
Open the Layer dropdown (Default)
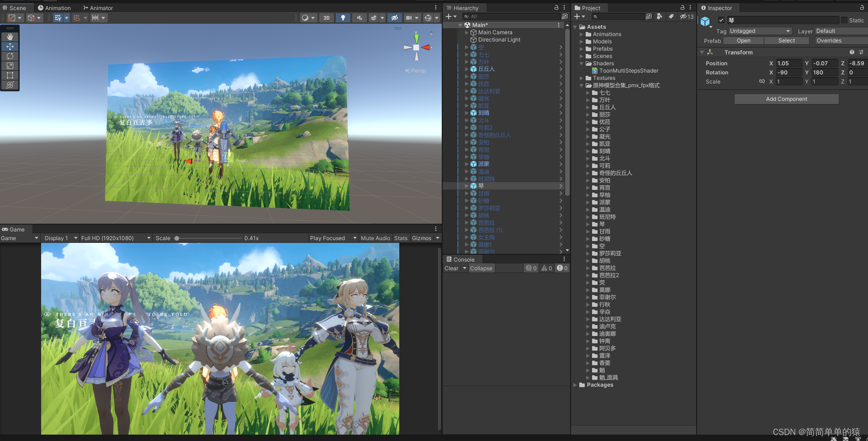[841, 31]
